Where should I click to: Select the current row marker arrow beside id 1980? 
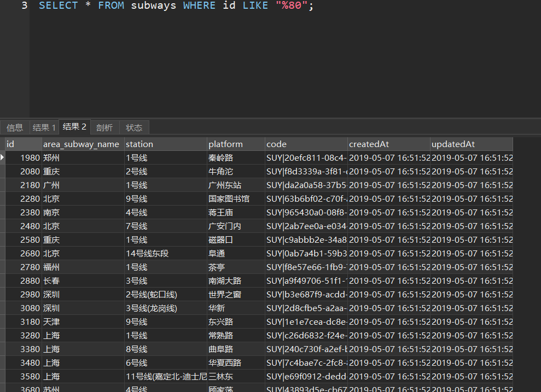click(2, 157)
